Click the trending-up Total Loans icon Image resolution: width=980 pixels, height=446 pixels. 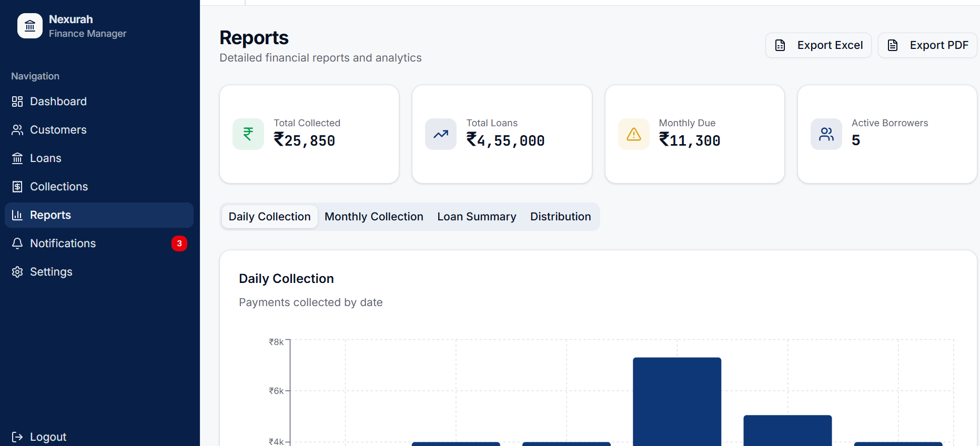[441, 134]
